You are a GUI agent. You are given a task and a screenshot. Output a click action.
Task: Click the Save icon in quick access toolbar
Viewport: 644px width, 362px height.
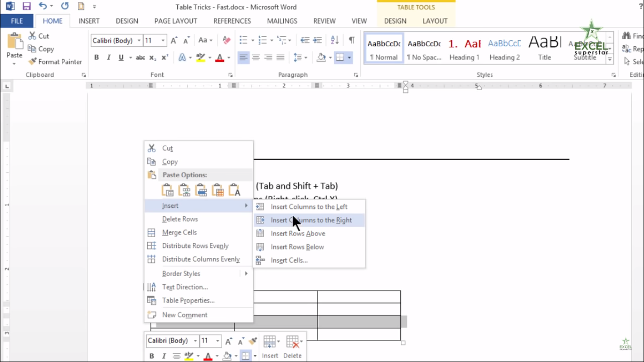coord(26,7)
